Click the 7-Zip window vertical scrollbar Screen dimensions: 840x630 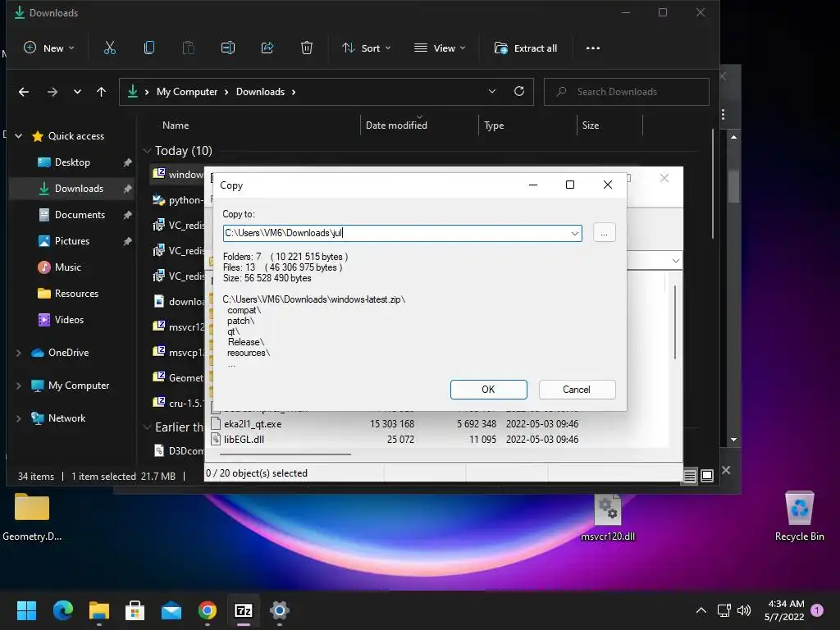(x=675, y=323)
